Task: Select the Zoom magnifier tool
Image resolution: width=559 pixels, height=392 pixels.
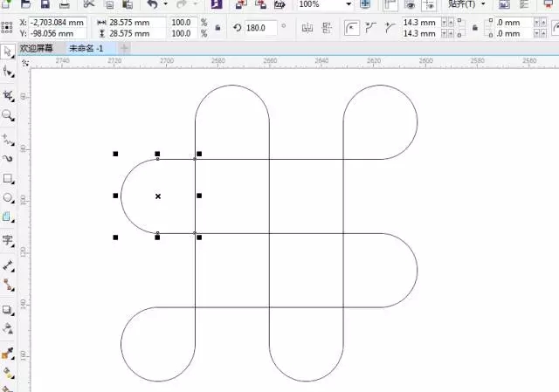Action: coord(8,115)
